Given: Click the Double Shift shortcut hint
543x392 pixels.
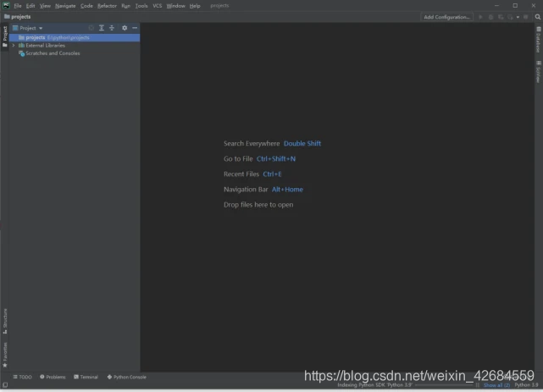Looking at the screenshot, I should (x=302, y=144).
